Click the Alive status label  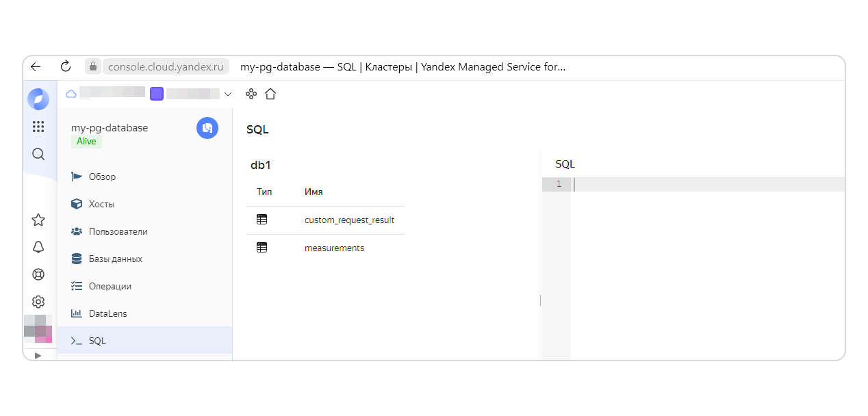[86, 142]
